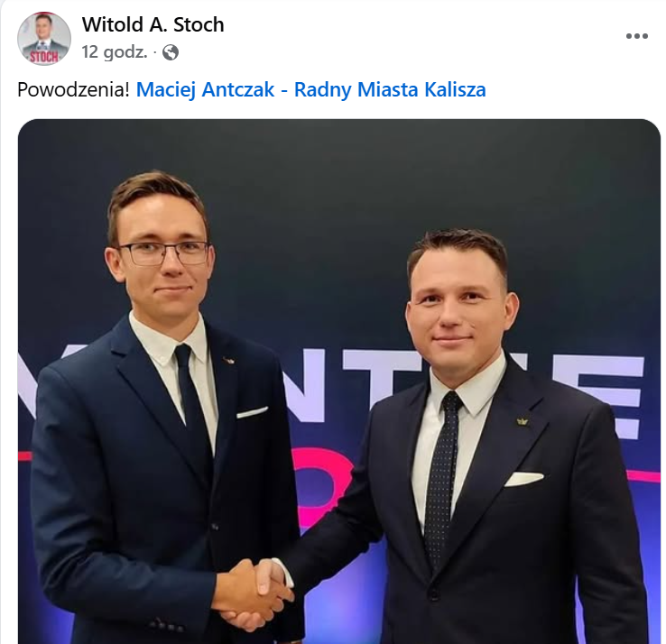
Task: Click the small lapel pin on left man's jacket
Action: 227,361
